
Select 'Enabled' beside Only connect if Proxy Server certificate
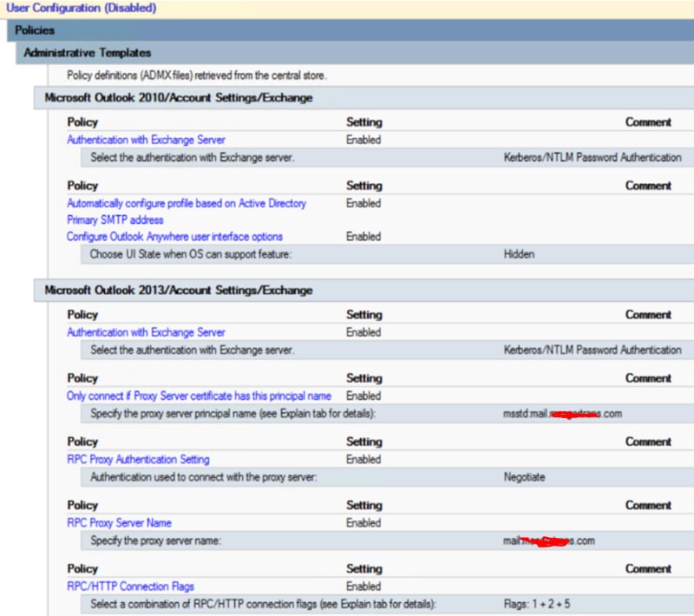(363, 396)
